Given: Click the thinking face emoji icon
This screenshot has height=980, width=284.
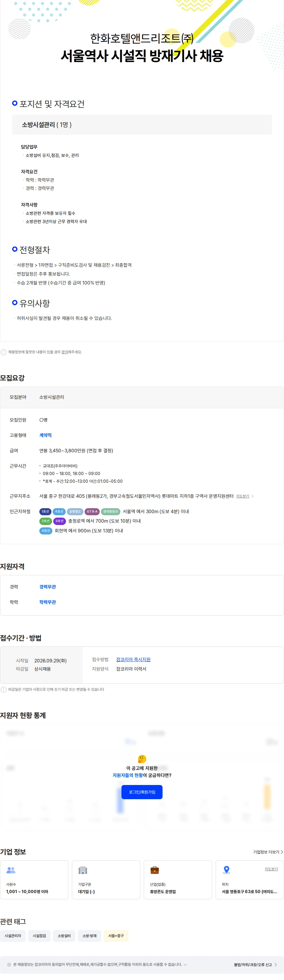Looking at the screenshot, I should (x=142, y=759).
